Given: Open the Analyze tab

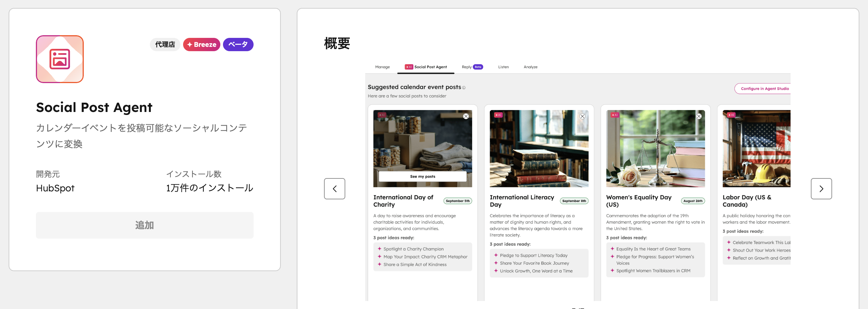Looking at the screenshot, I should coord(530,67).
